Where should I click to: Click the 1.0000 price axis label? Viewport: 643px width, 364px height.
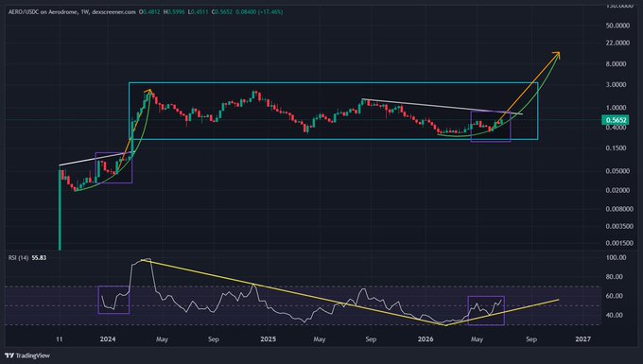point(616,108)
